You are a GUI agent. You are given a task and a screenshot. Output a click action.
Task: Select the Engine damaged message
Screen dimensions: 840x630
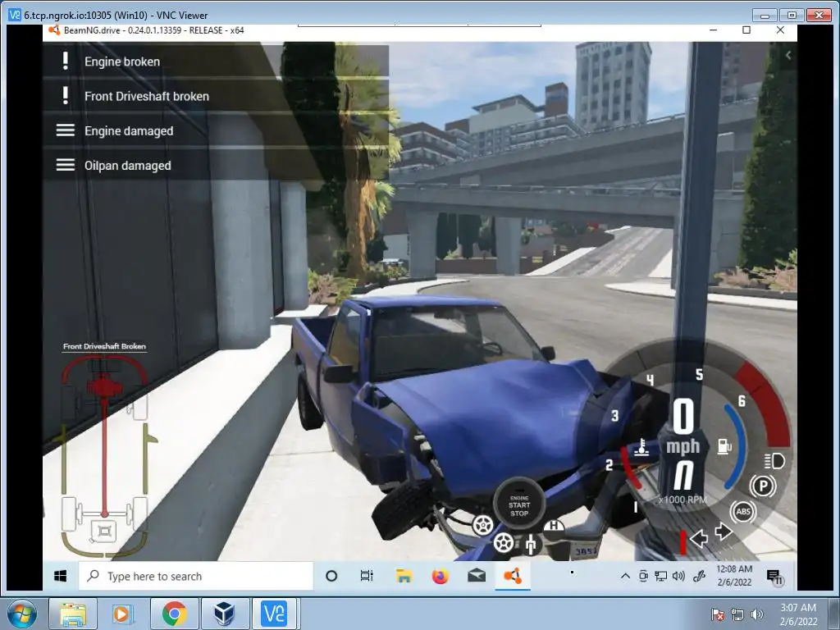(x=216, y=130)
